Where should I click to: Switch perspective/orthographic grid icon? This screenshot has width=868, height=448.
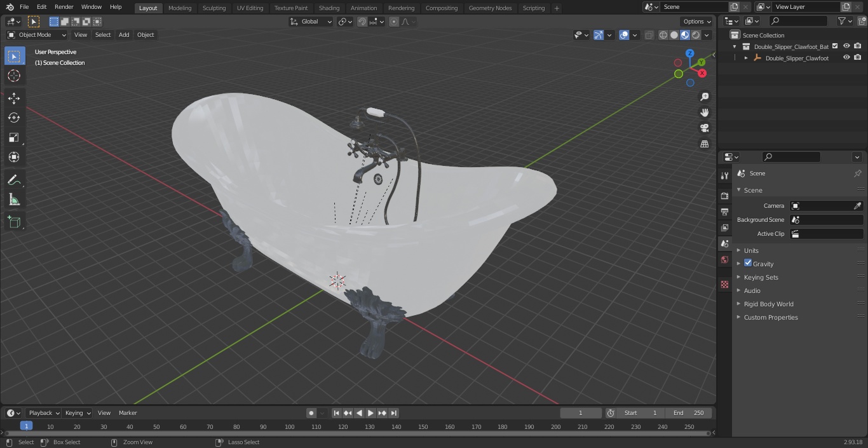(705, 144)
